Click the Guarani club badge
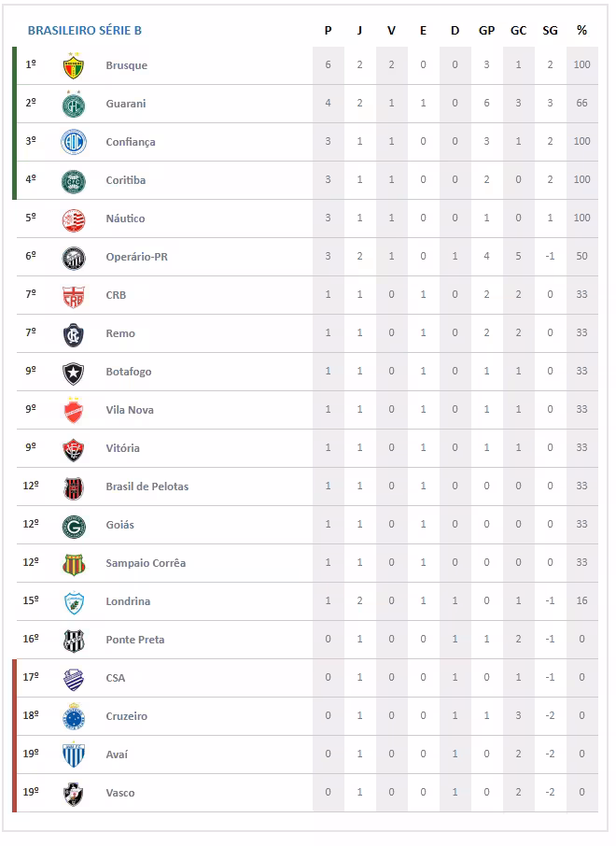Image resolution: width=616 pixels, height=846 pixels. [74, 105]
